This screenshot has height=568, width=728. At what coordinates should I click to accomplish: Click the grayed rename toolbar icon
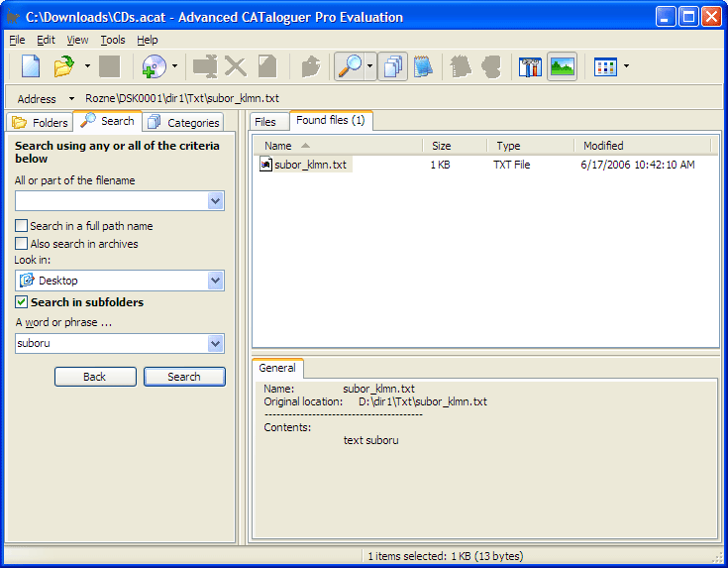click(x=205, y=66)
